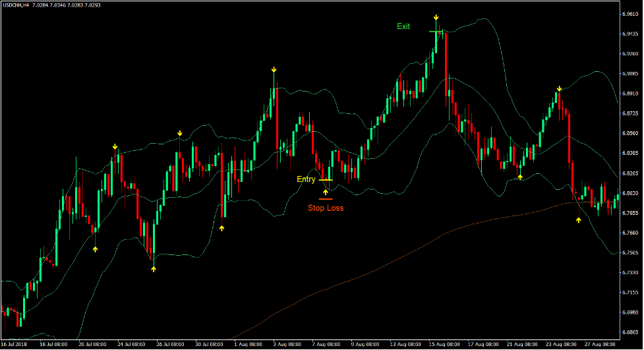Click the 15 Aug 08:00 time axis label

(x=444, y=344)
